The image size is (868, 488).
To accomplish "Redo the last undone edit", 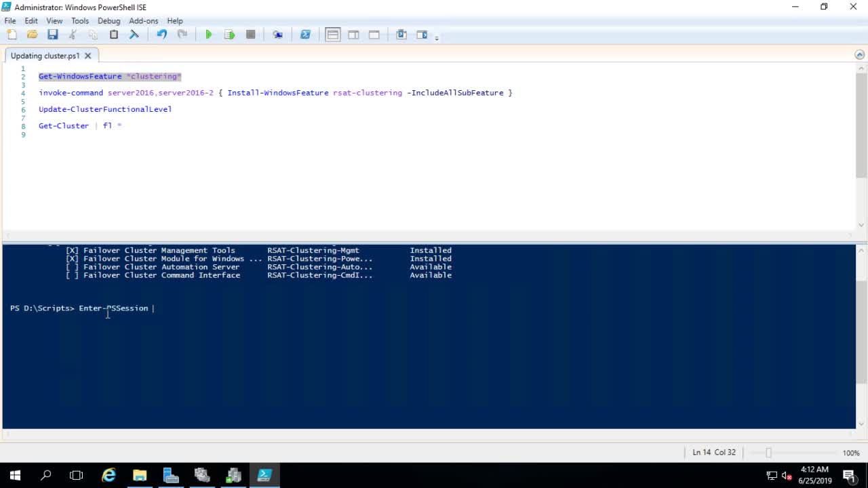I will pyautogui.click(x=182, y=35).
